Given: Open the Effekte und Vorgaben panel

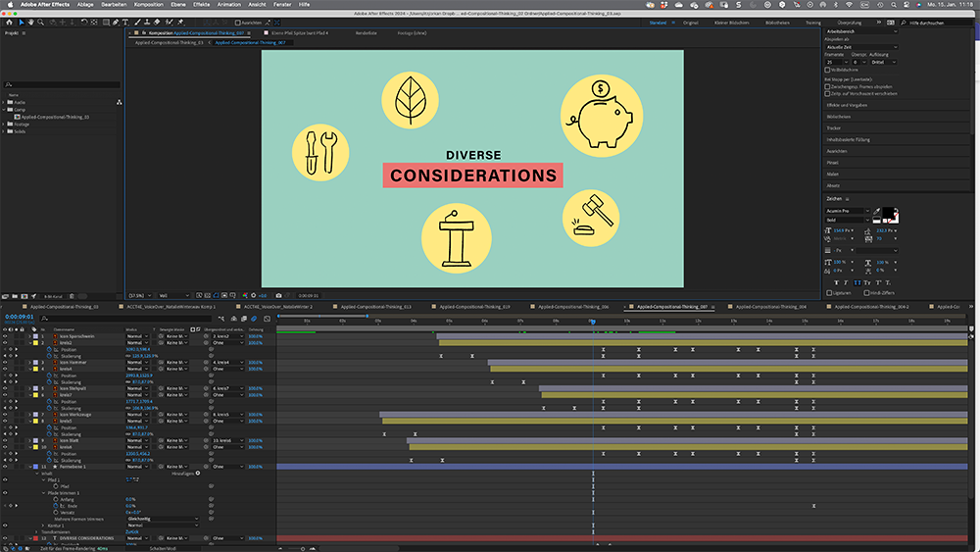Looking at the screenshot, I should tap(847, 105).
